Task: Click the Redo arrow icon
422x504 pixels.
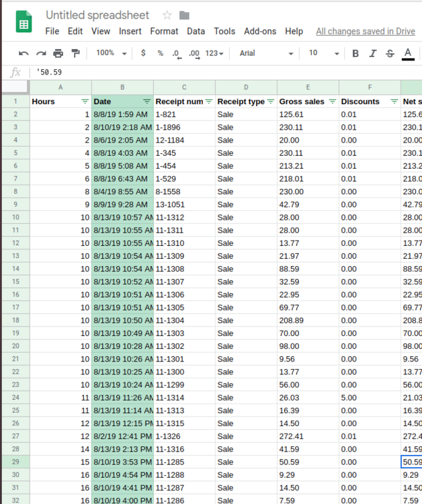Action: pos(41,53)
